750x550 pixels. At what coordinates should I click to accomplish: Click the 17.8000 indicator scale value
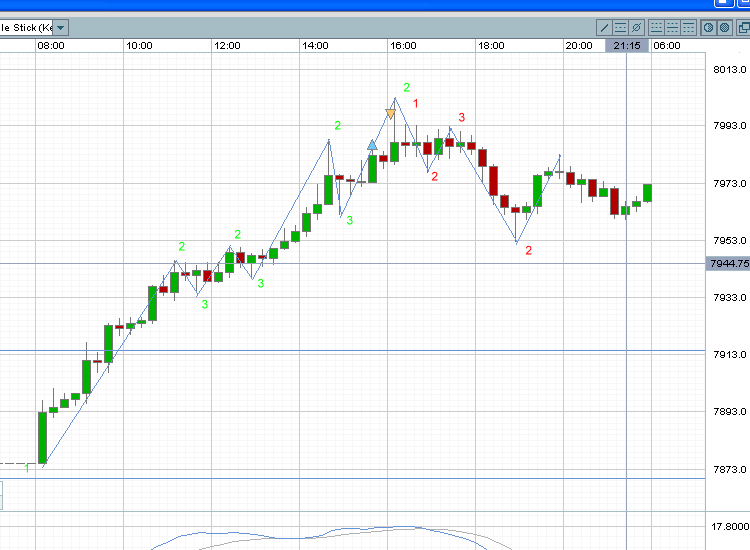click(x=730, y=526)
